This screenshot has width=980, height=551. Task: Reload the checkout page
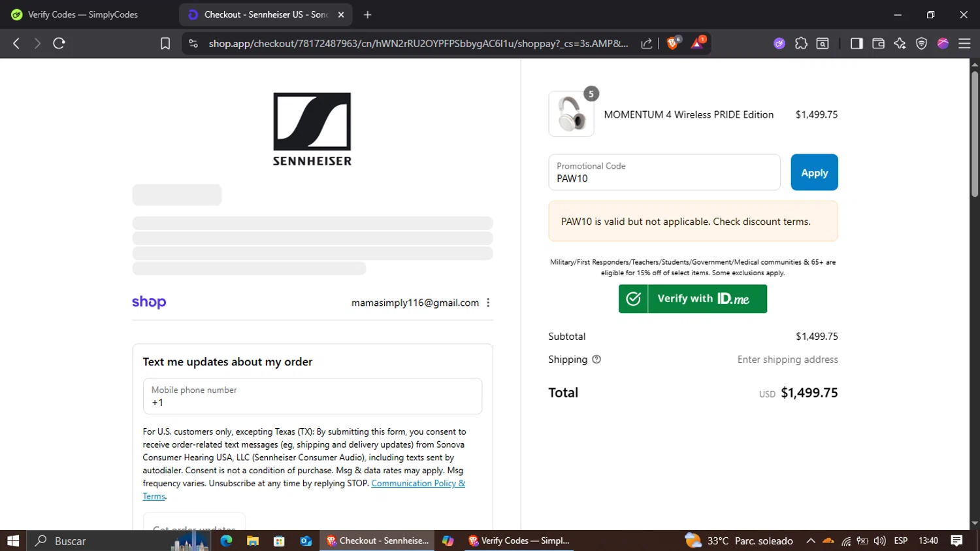[x=59, y=43]
